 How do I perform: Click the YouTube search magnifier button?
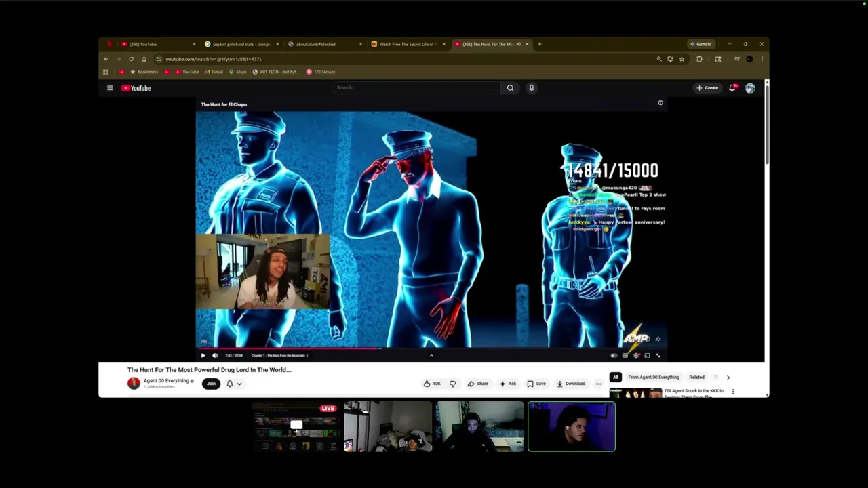coord(510,87)
